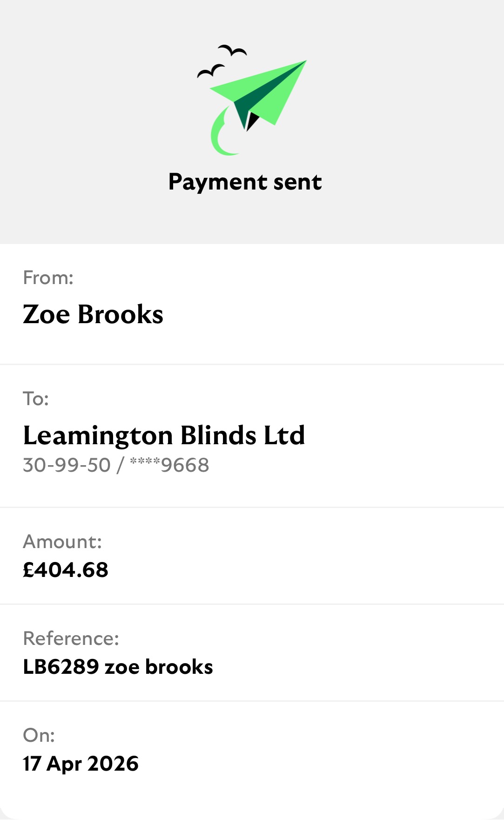Click the sort code 30-99-50

67,465
